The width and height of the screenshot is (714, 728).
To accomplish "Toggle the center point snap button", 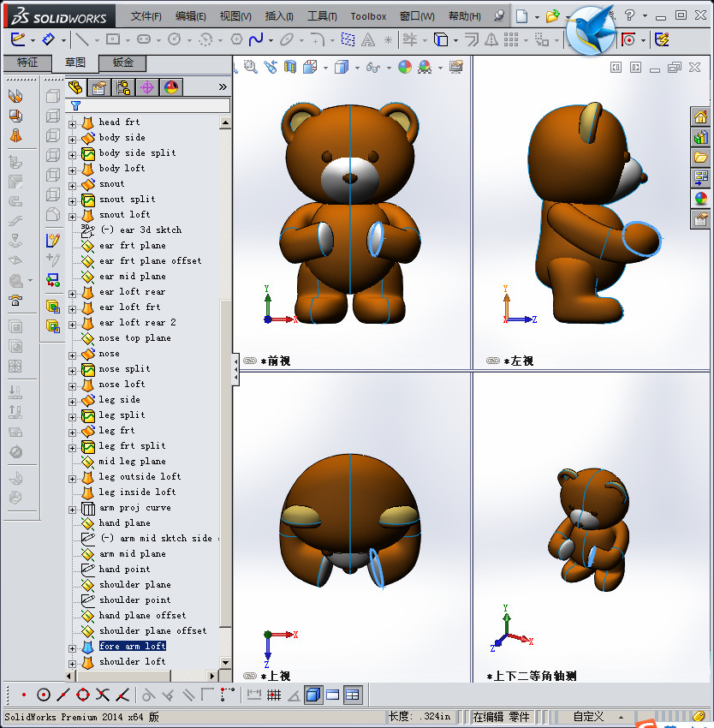I will (x=43, y=695).
